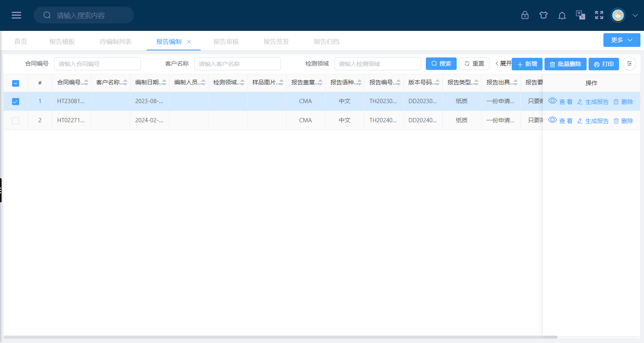Image resolution: width=644 pixels, height=343 pixels.
Task: Delete the HT02271 row
Action: coord(623,121)
